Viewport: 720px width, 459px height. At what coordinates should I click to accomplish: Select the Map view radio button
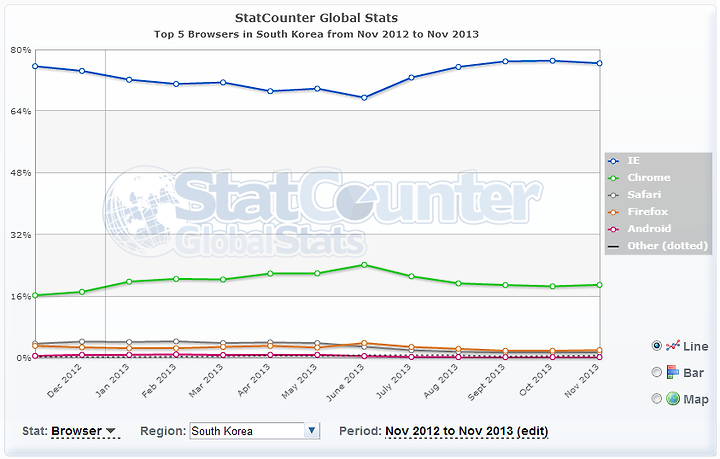pos(657,398)
